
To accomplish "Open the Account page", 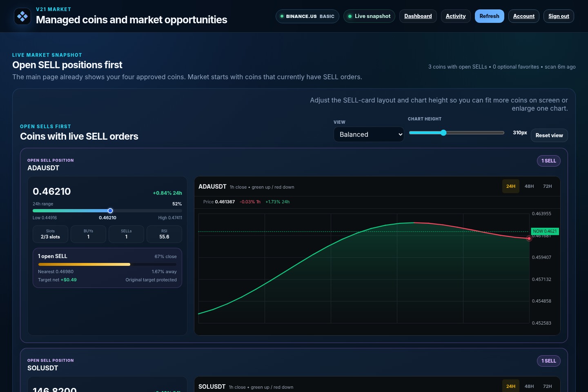I will click(524, 16).
